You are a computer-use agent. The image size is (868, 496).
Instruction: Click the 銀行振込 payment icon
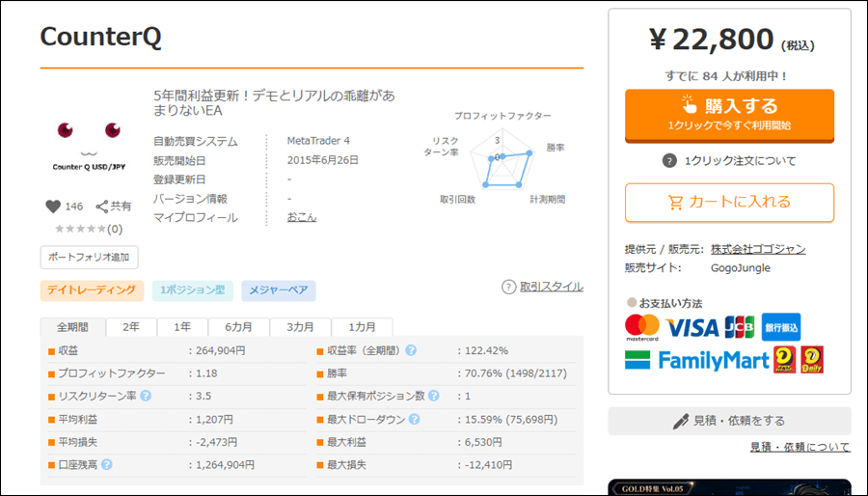pyautogui.click(x=781, y=327)
